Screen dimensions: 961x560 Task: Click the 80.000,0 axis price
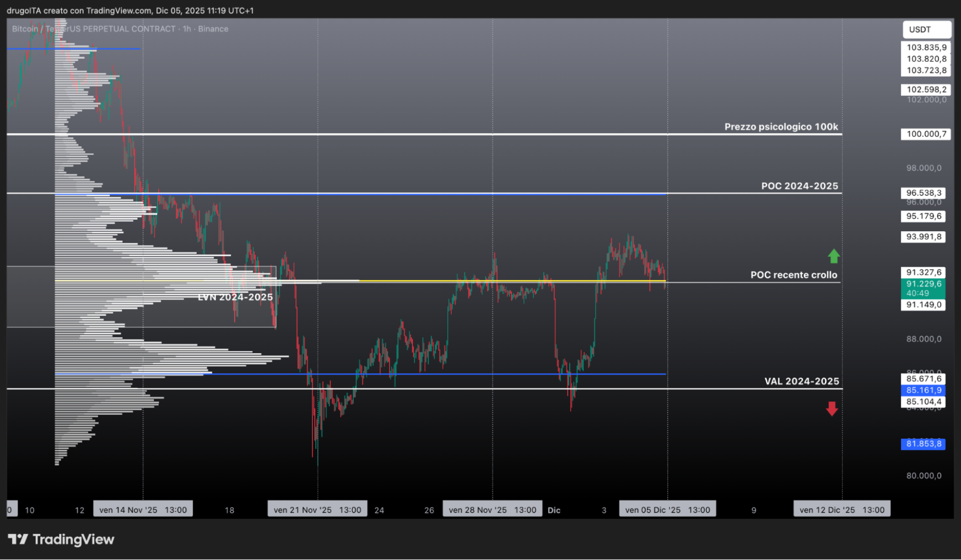point(923,476)
